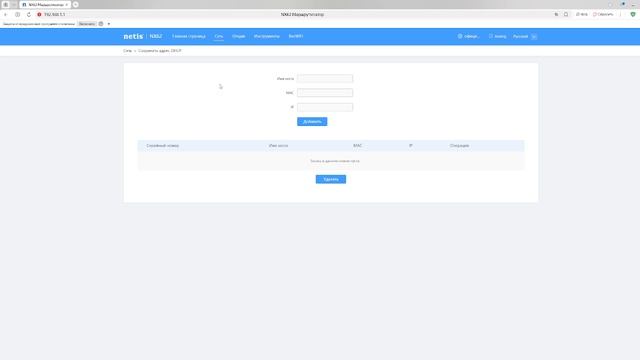
Task: Focus the IP address input field
Action: 325,107
